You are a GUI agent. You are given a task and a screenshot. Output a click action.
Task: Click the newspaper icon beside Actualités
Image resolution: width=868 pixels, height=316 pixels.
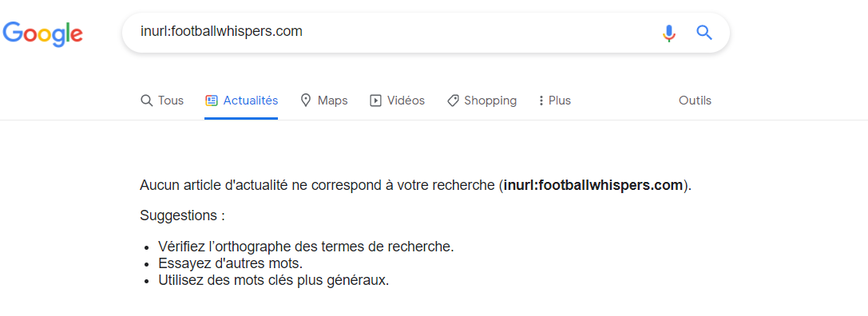point(211,101)
